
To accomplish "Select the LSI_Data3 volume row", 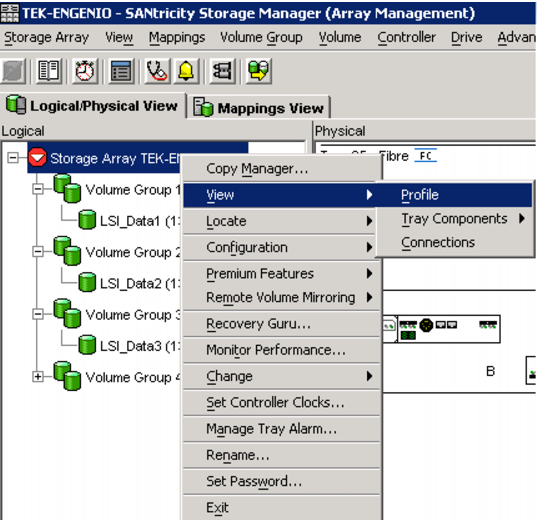I will [130, 346].
